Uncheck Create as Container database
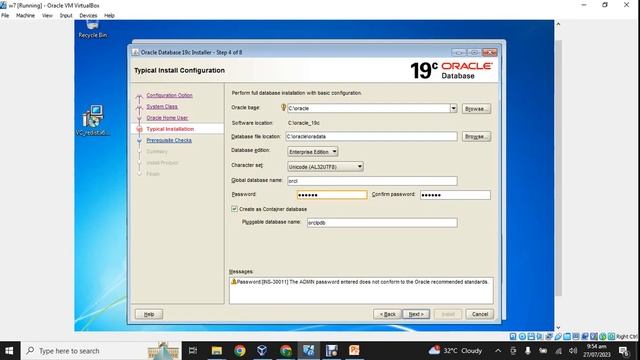The width and height of the screenshot is (640, 360). coord(234,209)
